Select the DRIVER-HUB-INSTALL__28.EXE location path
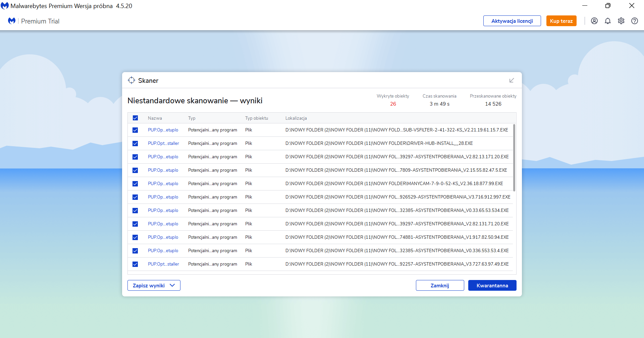 tap(379, 143)
